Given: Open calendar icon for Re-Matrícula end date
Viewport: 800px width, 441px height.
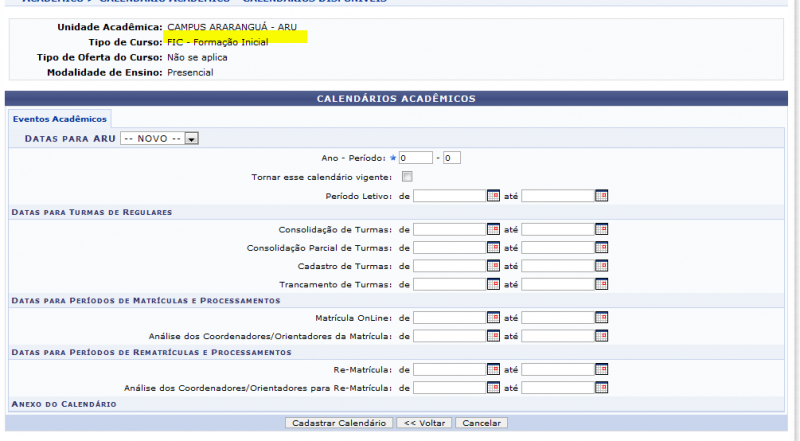Looking at the screenshot, I should 601,370.
